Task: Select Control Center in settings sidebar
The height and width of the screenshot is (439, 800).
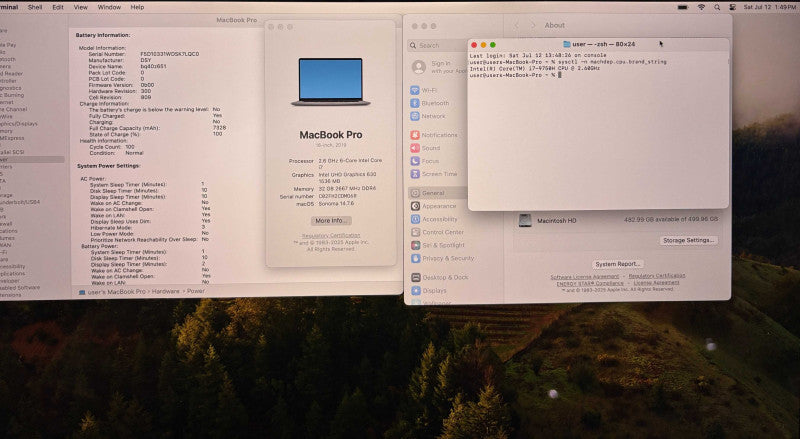Action: point(437,232)
